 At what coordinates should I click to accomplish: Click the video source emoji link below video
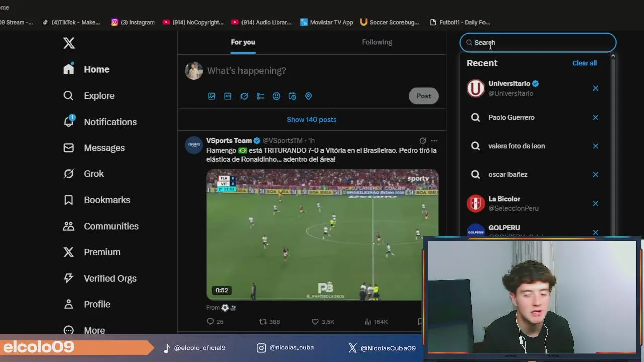(229, 308)
